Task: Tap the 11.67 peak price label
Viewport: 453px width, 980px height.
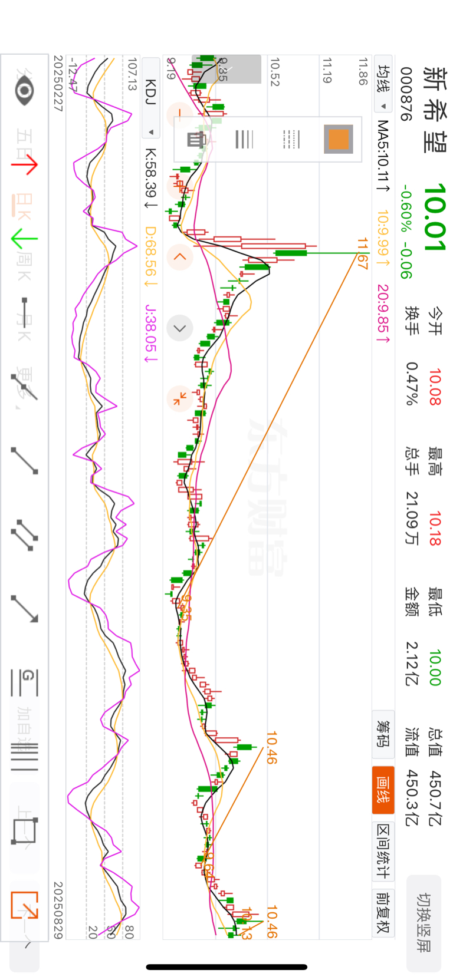Action: 362,253
